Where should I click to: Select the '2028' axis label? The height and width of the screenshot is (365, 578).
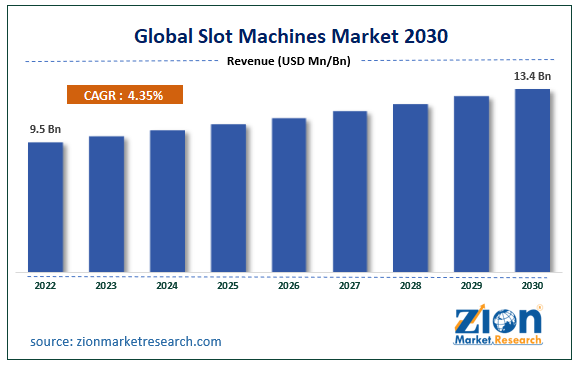(411, 285)
